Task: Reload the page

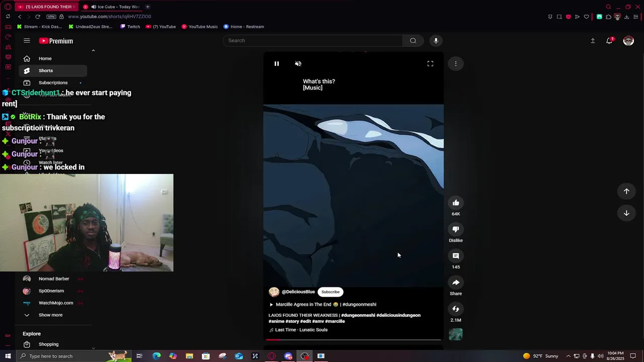Action: coord(37,17)
